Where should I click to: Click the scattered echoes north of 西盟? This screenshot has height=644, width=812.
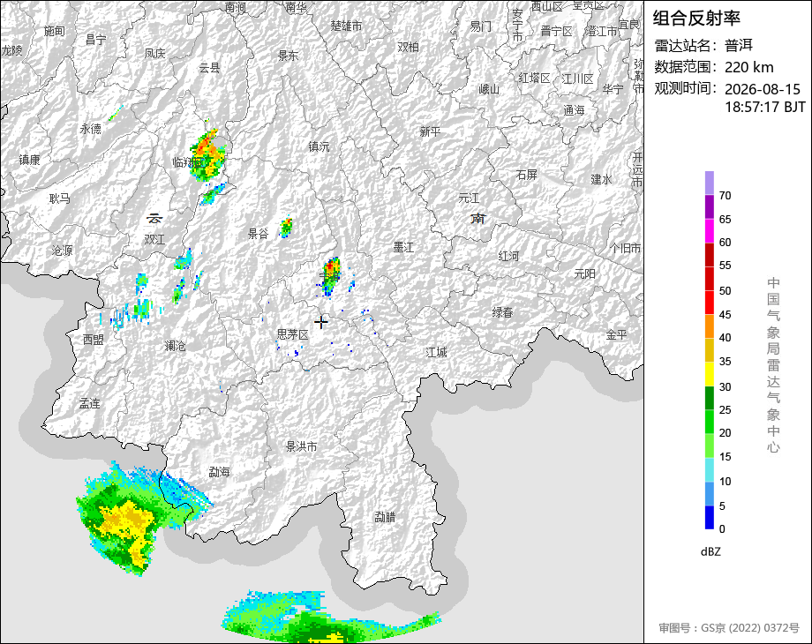tap(132, 305)
